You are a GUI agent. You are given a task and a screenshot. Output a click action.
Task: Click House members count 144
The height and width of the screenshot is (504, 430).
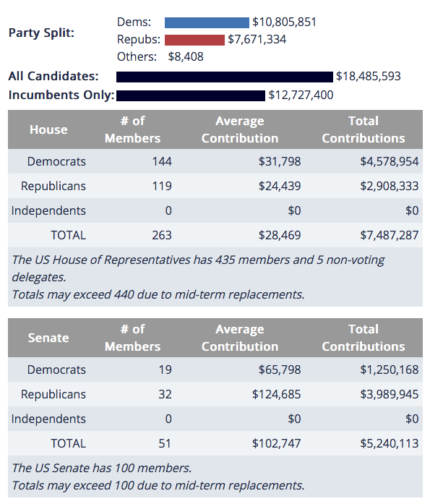click(162, 161)
